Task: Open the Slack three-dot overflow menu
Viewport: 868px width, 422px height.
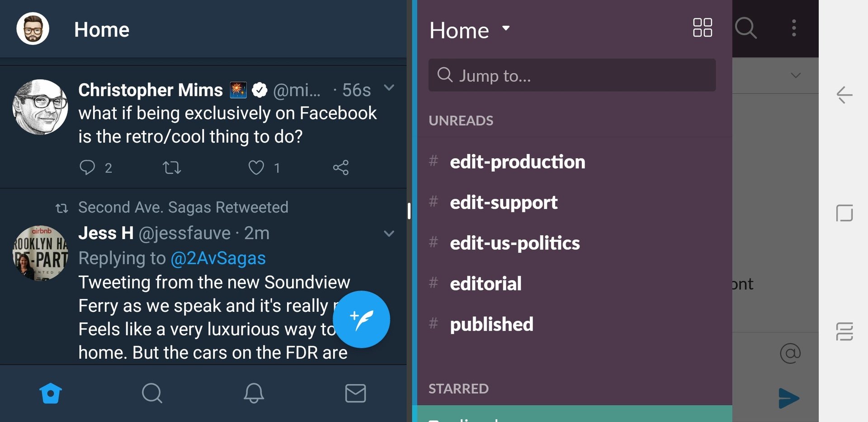Action: pos(794,28)
